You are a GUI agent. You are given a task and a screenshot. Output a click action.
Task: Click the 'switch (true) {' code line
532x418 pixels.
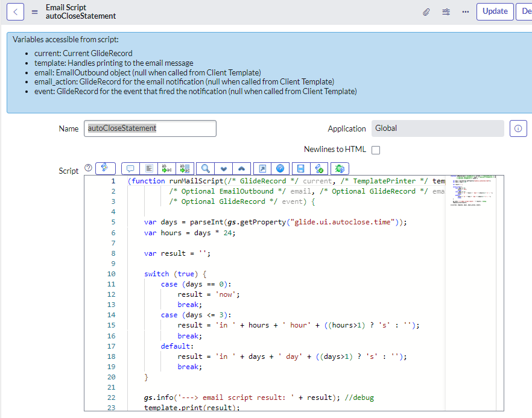click(x=175, y=274)
